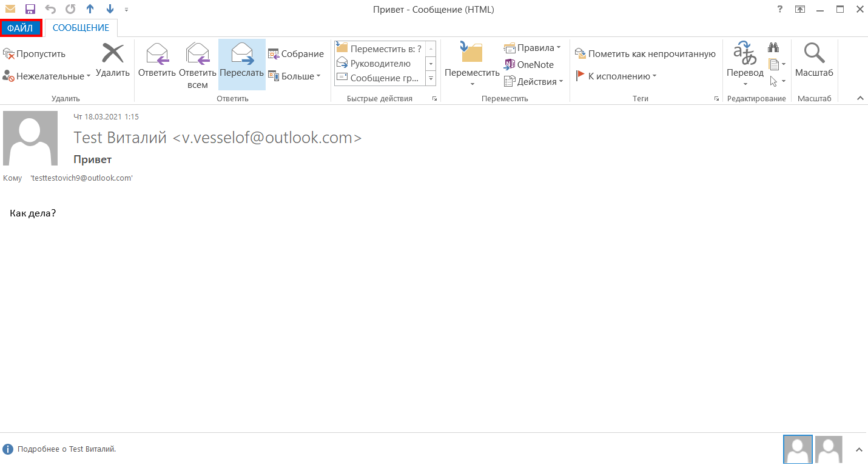Click Ответить to reply
Screen dimensions: 868x465
pos(157,61)
